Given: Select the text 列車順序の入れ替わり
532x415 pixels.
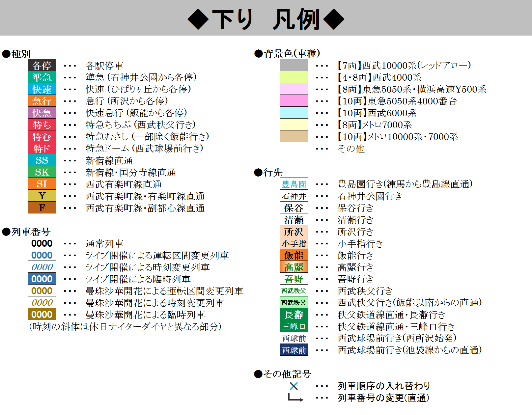Looking at the screenshot, I should (x=384, y=386).
